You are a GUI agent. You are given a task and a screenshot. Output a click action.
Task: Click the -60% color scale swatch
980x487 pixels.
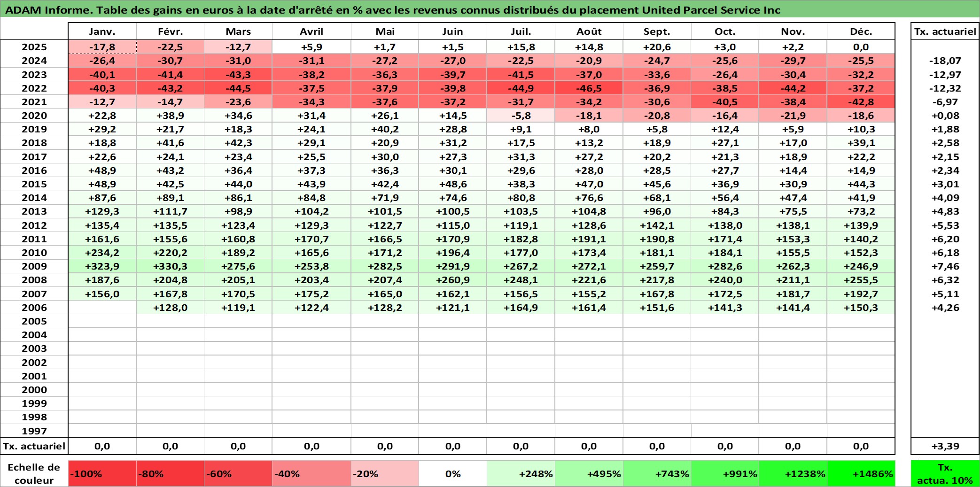[x=238, y=473]
